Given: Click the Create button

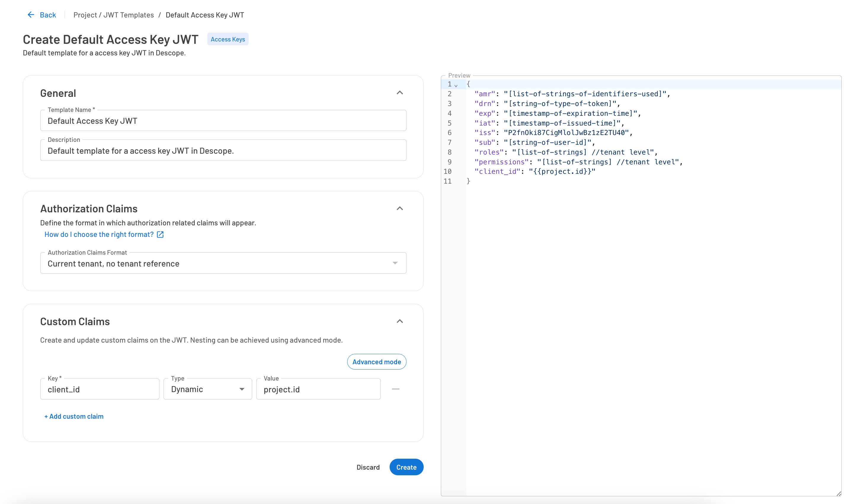Looking at the screenshot, I should (x=406, y=467).
